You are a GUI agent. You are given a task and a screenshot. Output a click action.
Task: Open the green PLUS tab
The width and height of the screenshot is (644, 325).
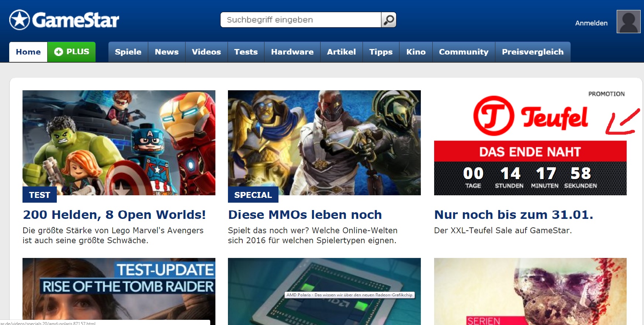(72, 52)
